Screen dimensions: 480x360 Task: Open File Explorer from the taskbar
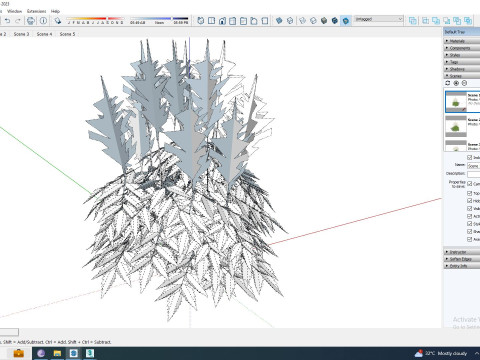[x=57, y=353]
